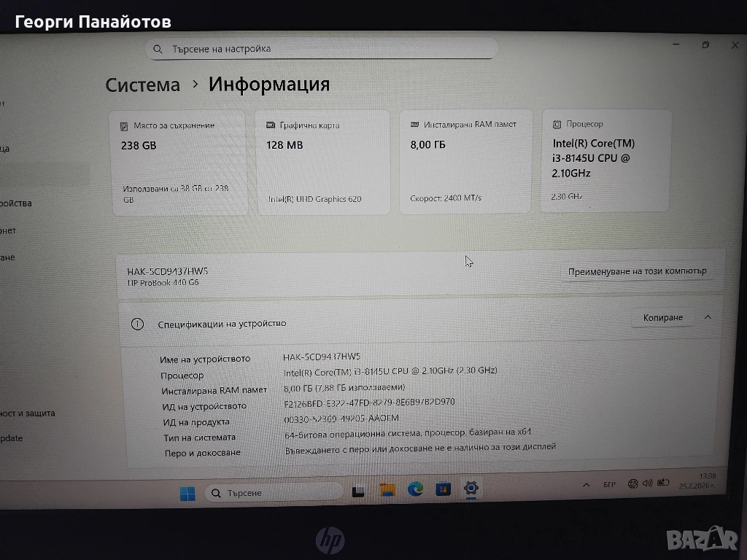Switch the БГР keyboard language
The width and height of the screenshot is (747, 560).
click(610, 484)
